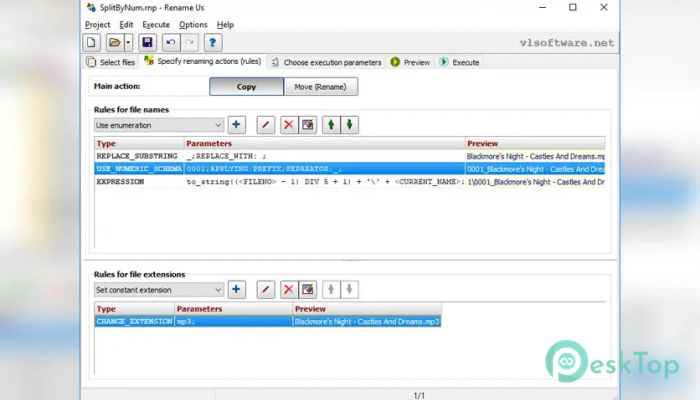Select the REPLACE_SUBSTRING rule row
Viewport: 700px width, 400px height.
click(350, 156)
